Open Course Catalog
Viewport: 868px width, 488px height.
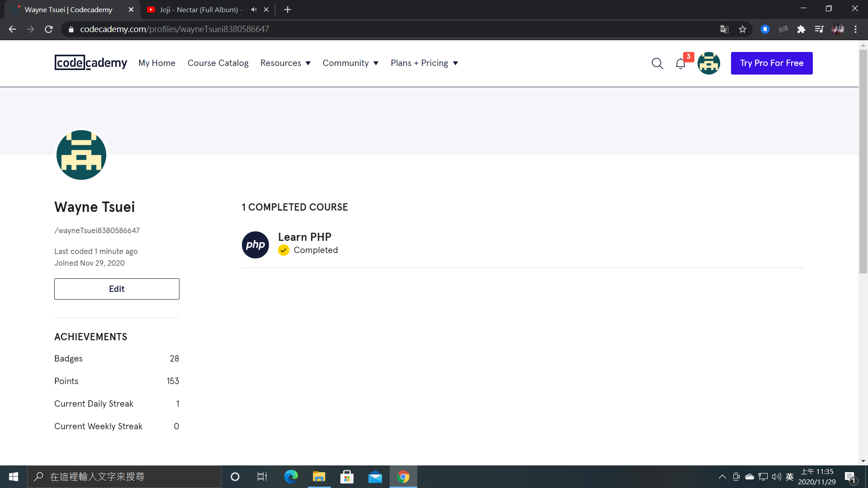pos(218,63)
